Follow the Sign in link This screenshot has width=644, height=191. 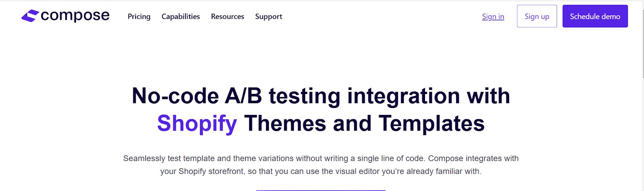pyautogui.click(x=493, y=17)
